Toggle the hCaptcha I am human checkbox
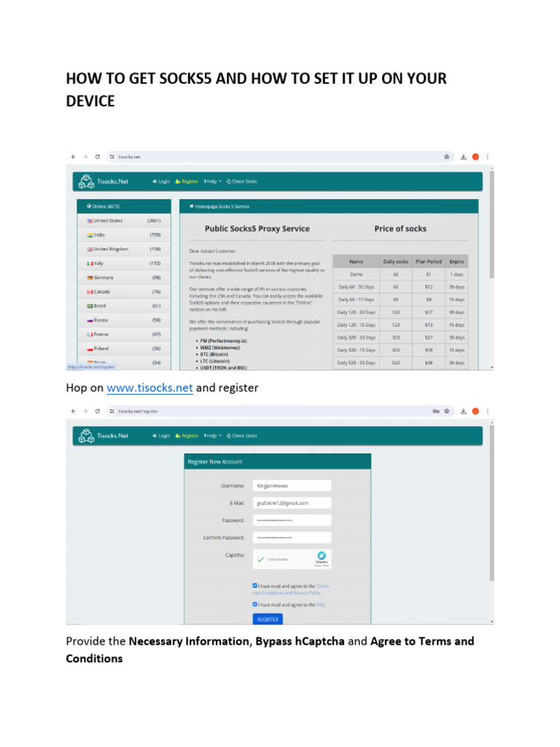 click(261, 560)
